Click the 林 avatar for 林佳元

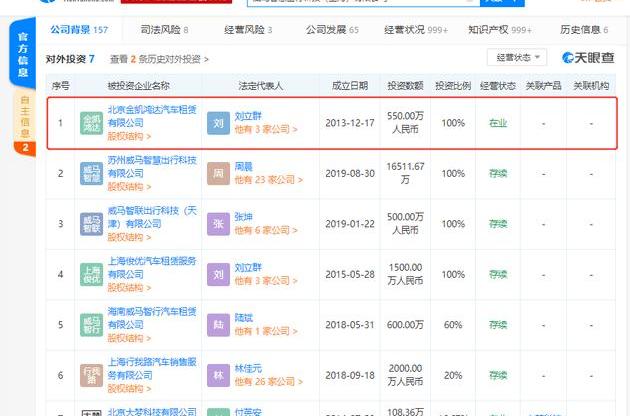(x=219, y=375)
